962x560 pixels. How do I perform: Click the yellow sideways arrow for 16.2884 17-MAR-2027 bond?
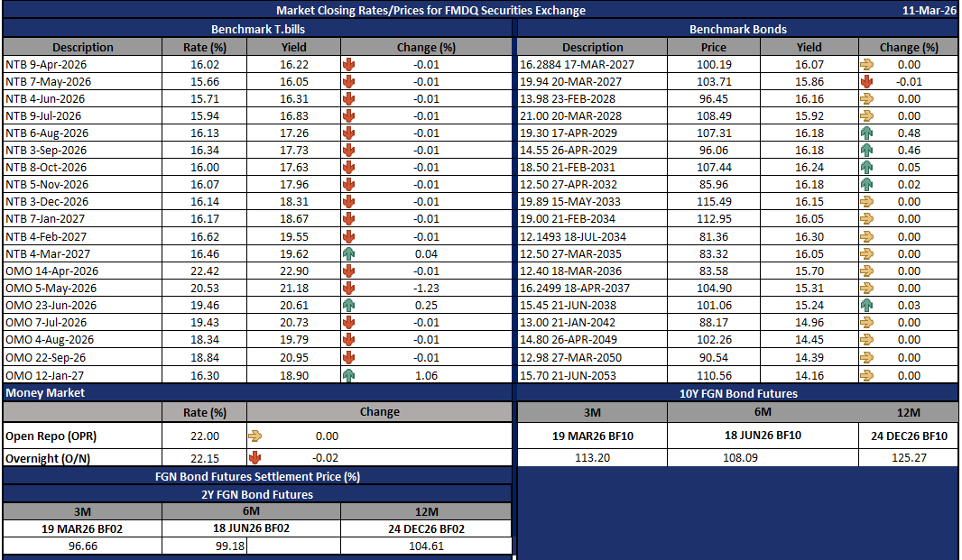coord(866,64)
